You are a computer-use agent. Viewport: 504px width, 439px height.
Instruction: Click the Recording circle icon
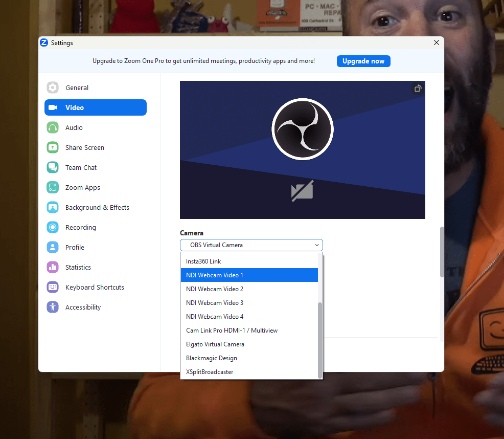[53, 227]
